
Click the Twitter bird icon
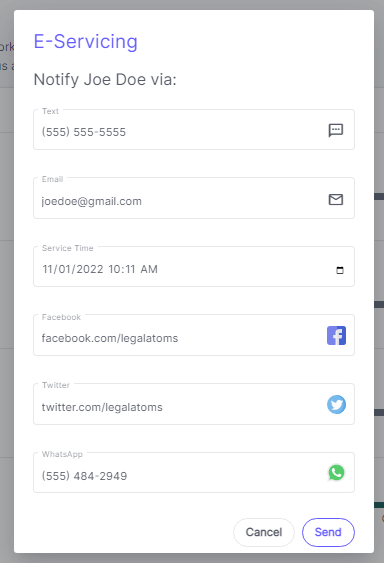[x=336, y=404]
